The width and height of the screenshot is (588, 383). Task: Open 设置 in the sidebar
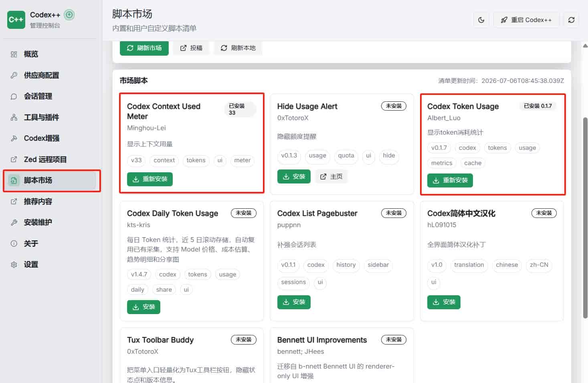point(50,264)
